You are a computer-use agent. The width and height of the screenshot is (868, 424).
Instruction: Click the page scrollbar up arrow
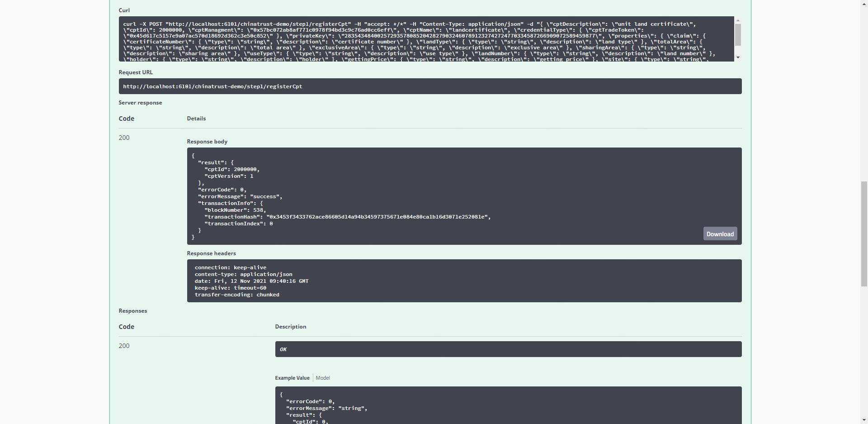coord(864,4)
